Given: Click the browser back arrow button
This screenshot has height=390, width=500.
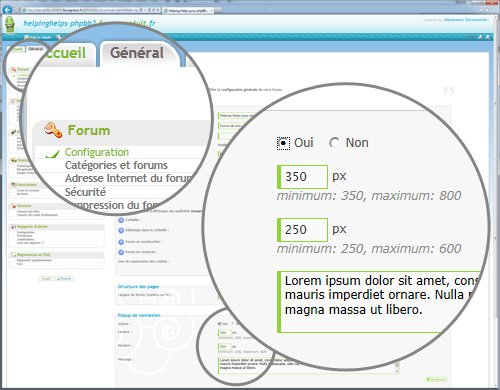Looking at the screenshot, I should pos(7,10).
